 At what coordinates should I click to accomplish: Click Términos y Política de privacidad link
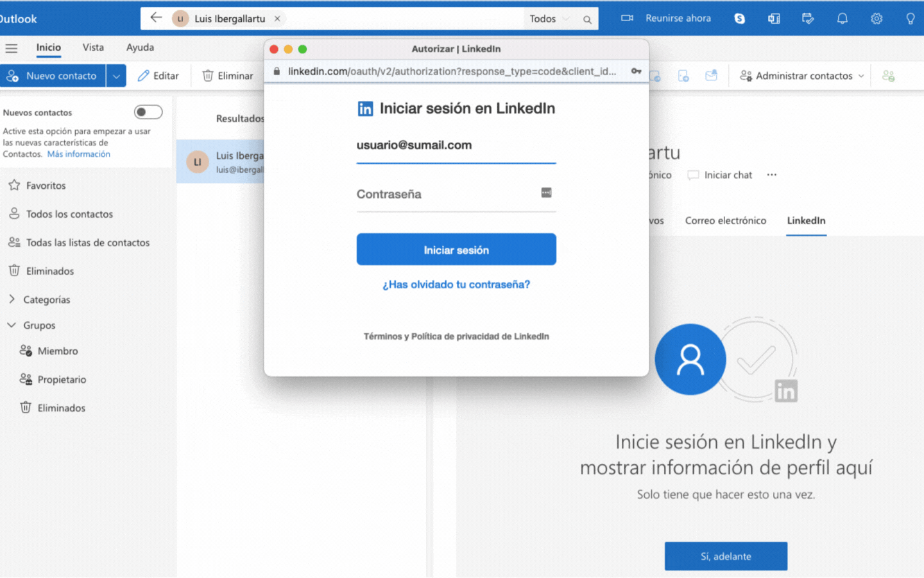pyautogui.click(x=456, y=337)
